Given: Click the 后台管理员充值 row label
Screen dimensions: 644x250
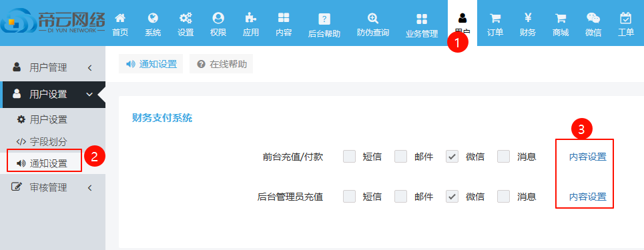Looking at the screenshot, I should point(290,197).
